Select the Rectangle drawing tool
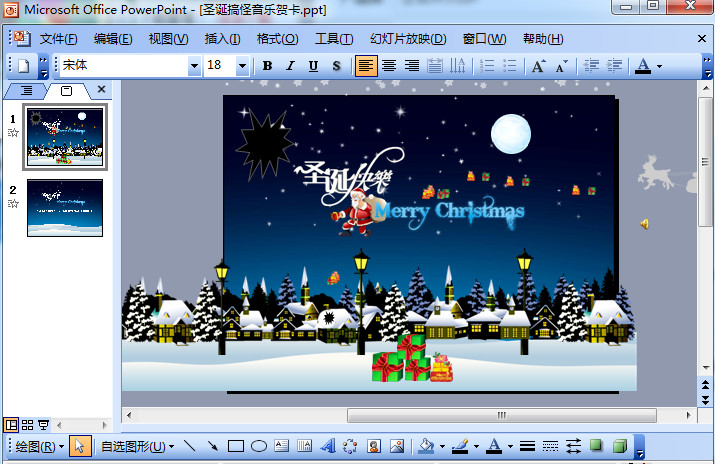Image resolution: width=715 pixels, height=464 pixels. [236, 446]
